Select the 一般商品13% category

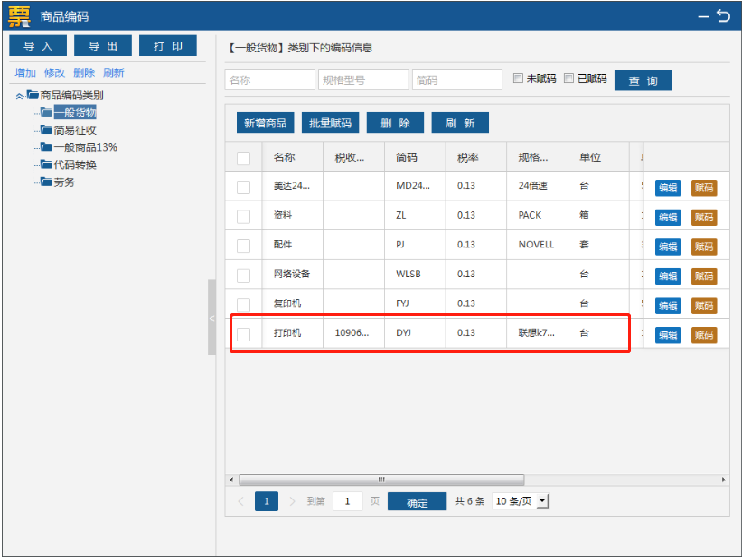point(86,147)
